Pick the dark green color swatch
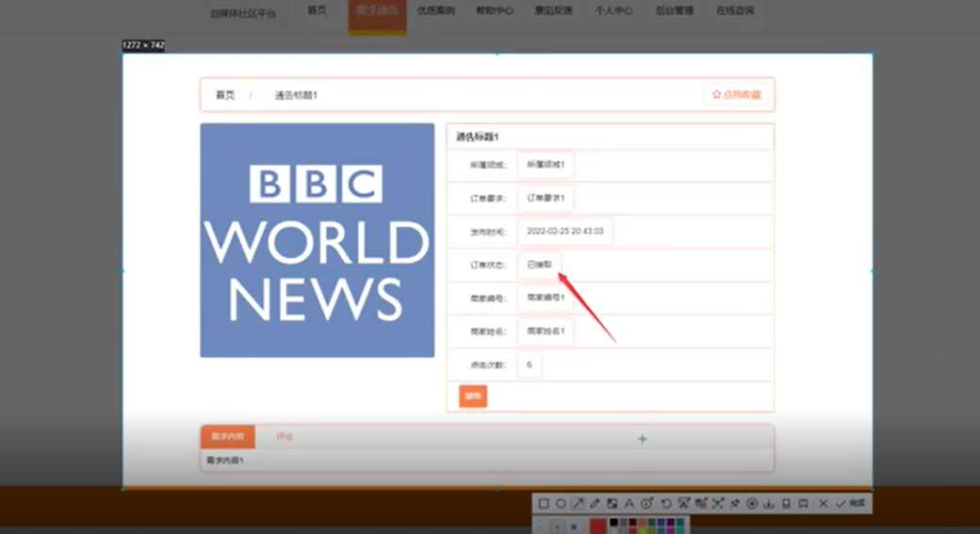This screenshot has width=980, height=534. pos(651,522)
